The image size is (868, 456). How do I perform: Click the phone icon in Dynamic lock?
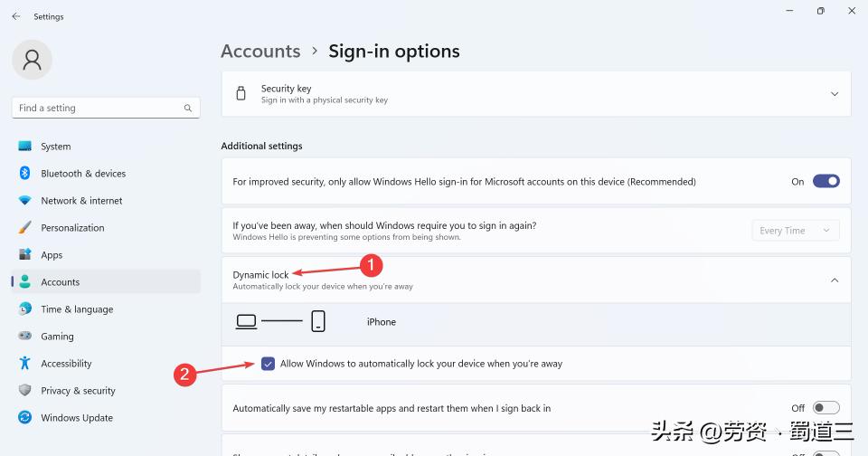coord(318,321)
